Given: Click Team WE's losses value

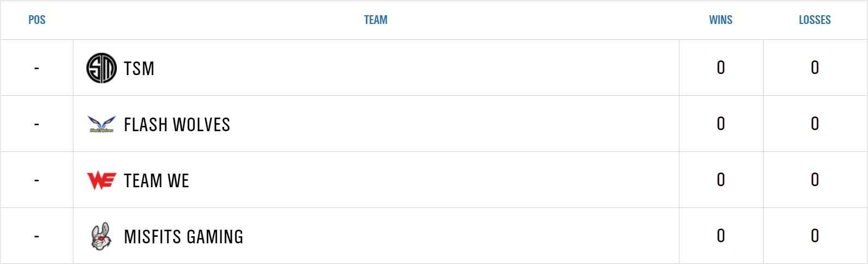Looking at the screenshot, I should pos(815,180).
